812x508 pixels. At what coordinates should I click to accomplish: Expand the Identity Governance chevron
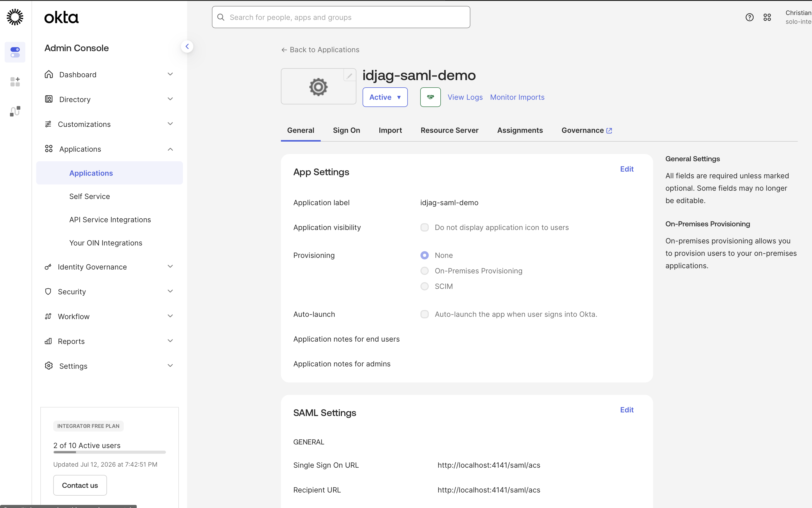[170, 266]
